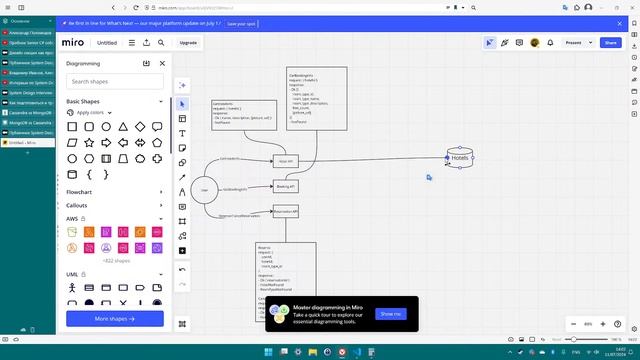Image resolution: width=640 pixels, height=360 pixels.
Task: Click the reactions (party) icon in top toolbar
Action: pos(504,42)
